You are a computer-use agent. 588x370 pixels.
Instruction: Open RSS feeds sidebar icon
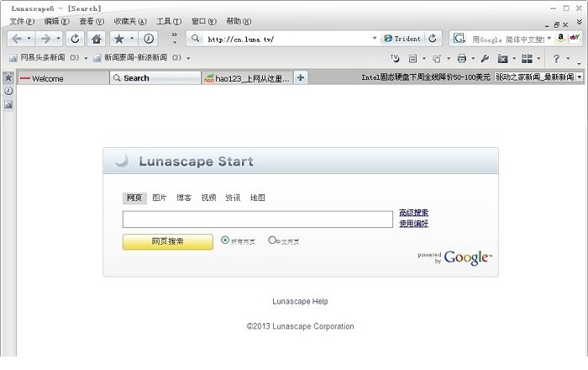click(8, 105)
